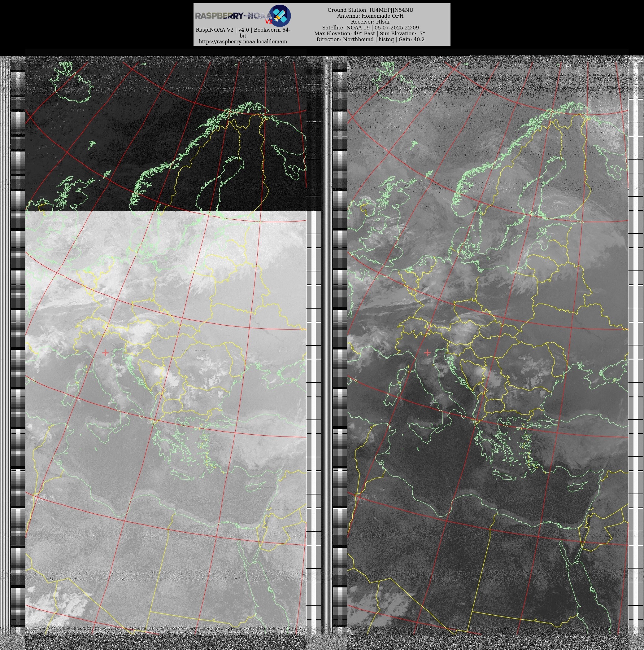Select the 'Antenna: Homemade QFH' line
The image size is (644, 650).
370,16
